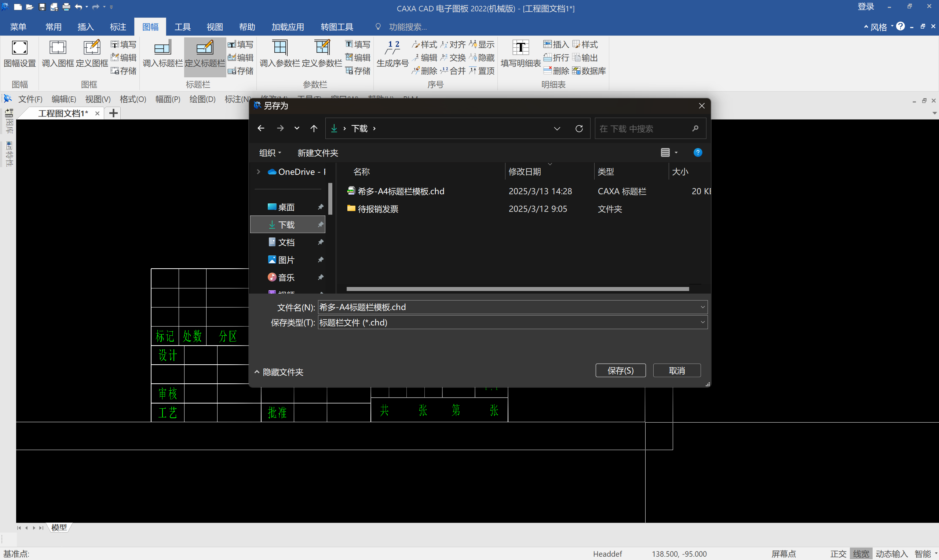
Task: Open the 转图工具 ribbon tab
Action: pos(337,27)
